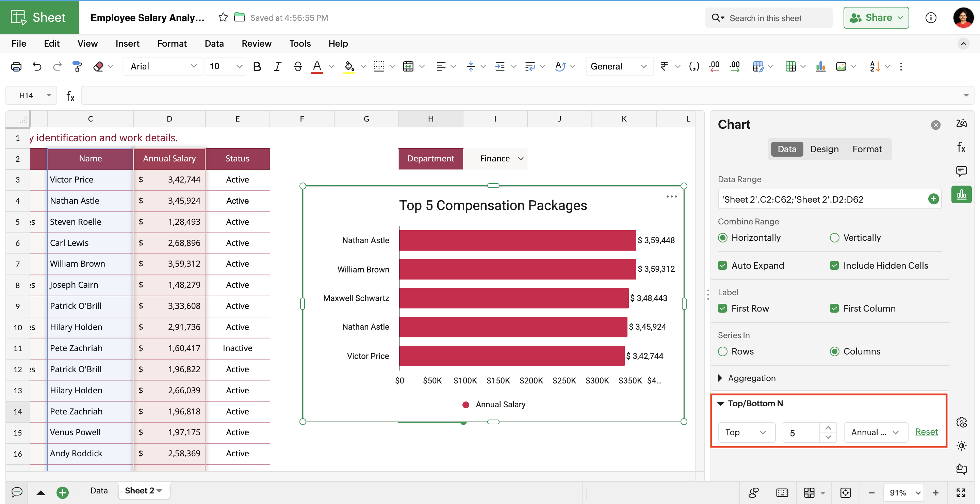
Task: Switch to the Design tab
Action: click(x=824, y=149)
